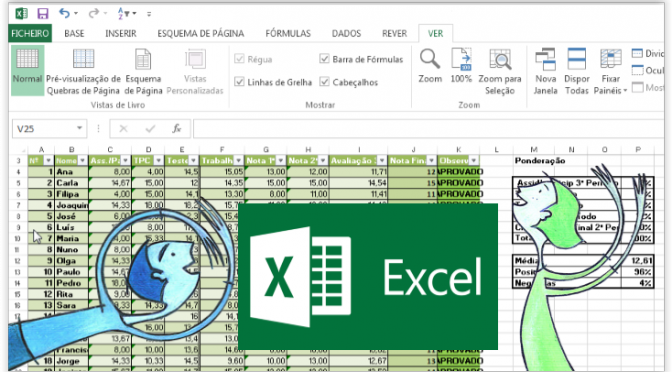Uncheck the Cabeçalhos checkbox

pos(324,81)
